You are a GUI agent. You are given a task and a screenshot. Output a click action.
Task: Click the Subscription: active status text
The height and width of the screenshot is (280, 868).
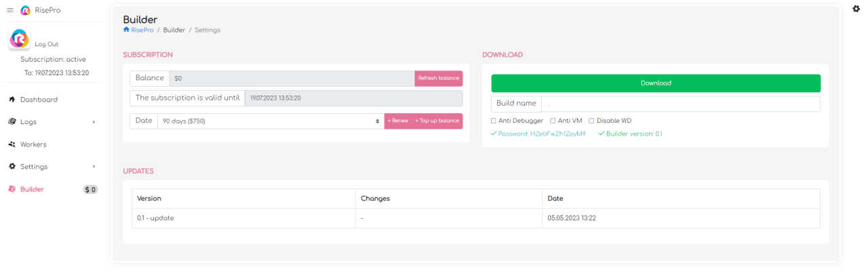pyautogui.click(x=53, y=60)
